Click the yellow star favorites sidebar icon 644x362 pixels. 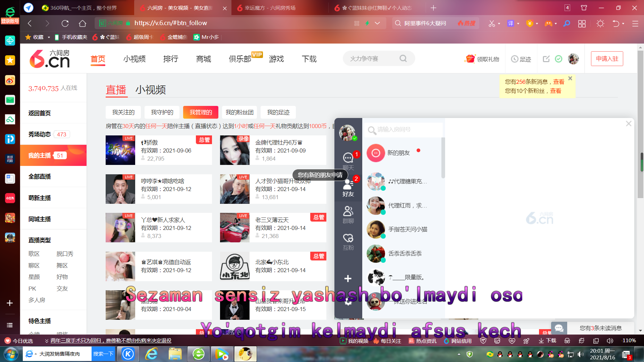pos(10,60)
